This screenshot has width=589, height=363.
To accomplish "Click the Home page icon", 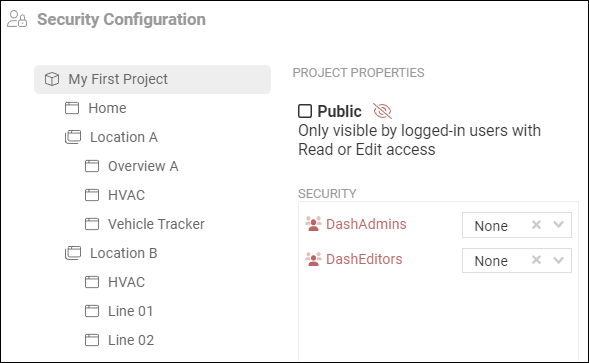I will pos(72,108).
